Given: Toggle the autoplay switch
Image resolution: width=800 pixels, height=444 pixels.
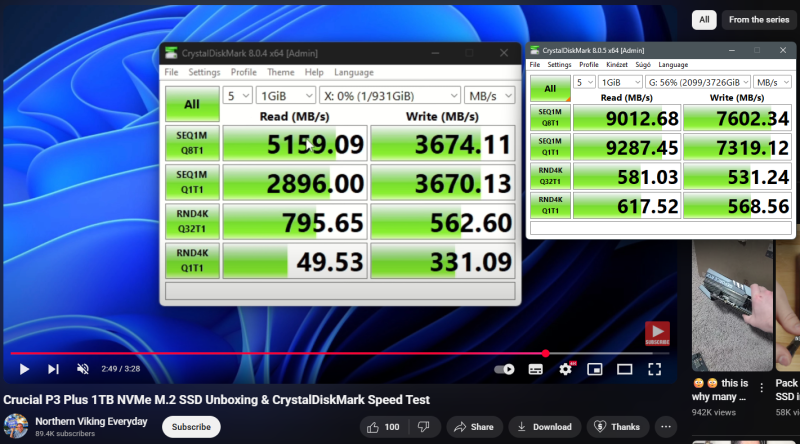Looking at the screenshot, I should click(x=504, y=369).
